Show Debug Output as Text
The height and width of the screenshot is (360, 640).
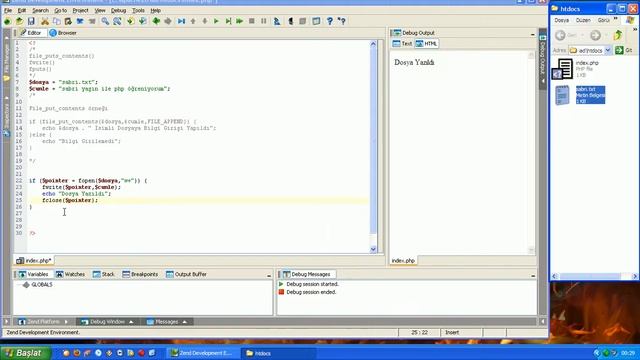(x=402, y=44)
